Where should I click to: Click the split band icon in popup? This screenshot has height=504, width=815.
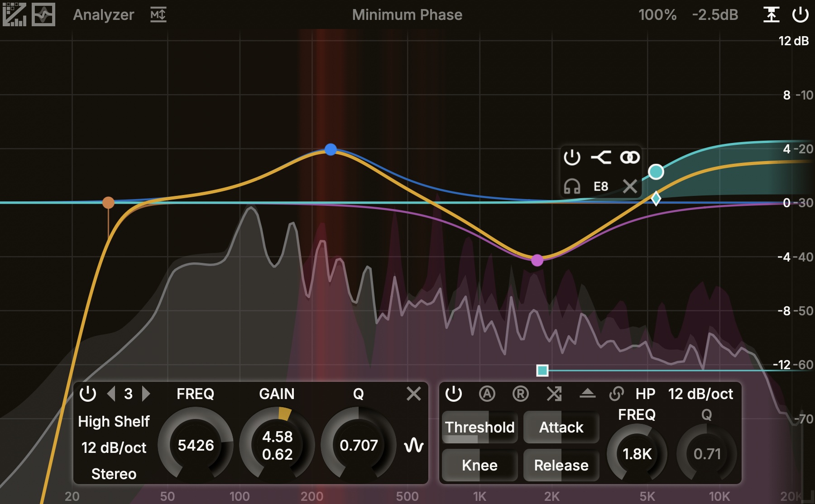pyautogui.click(x=601, y=157)
